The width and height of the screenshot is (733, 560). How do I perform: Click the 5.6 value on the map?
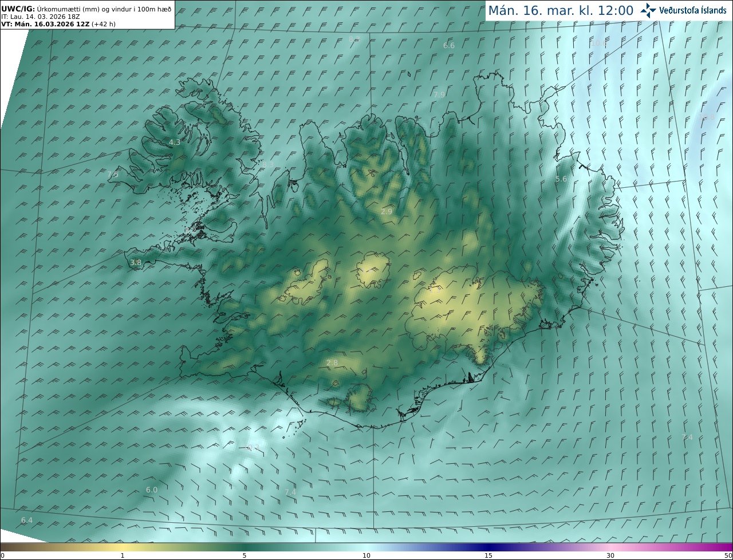(x=561, y=179)
